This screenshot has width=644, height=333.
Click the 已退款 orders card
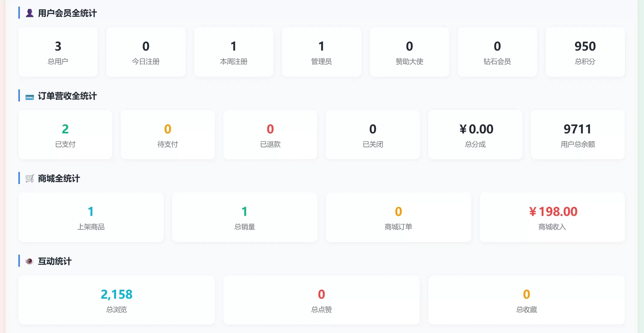[x=270, y=135]
